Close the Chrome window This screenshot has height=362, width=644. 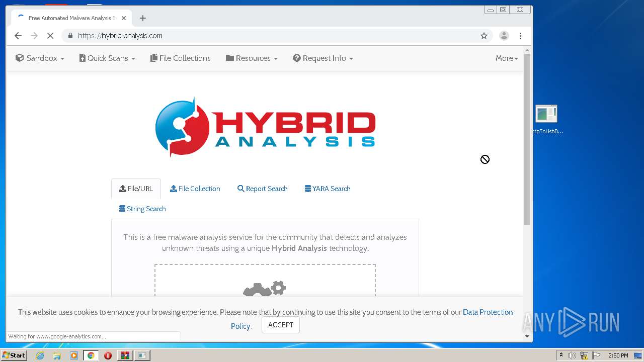click(520, 10)
